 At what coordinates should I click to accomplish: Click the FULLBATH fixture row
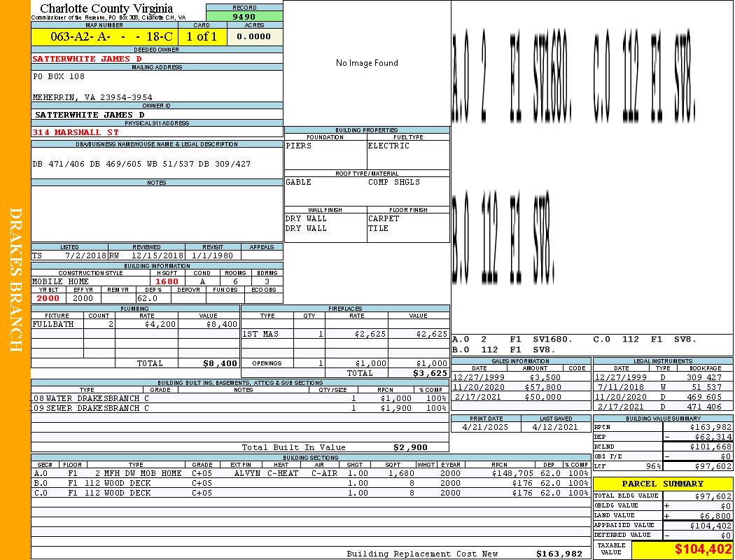[135, 324]
